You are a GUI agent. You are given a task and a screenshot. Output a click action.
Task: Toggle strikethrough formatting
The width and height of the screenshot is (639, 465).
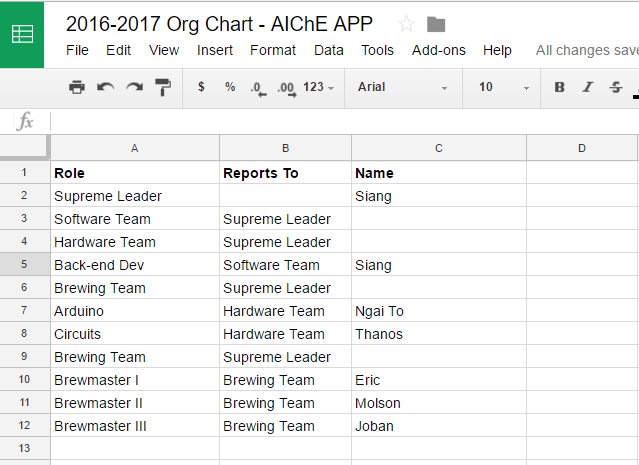(x=616, y=87)
